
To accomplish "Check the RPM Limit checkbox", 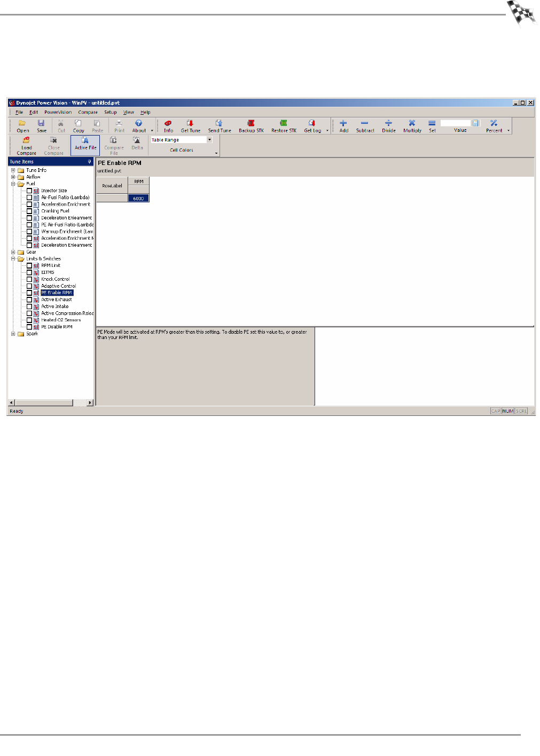I will tap(29, 265).
